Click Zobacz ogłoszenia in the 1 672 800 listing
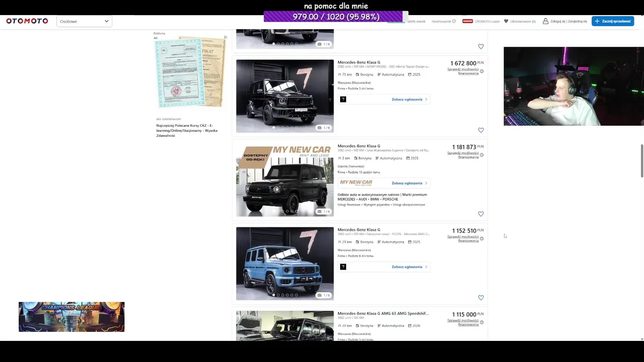Image resolution: width=644 pixels, height=362 pixels. tap(407, 100)
